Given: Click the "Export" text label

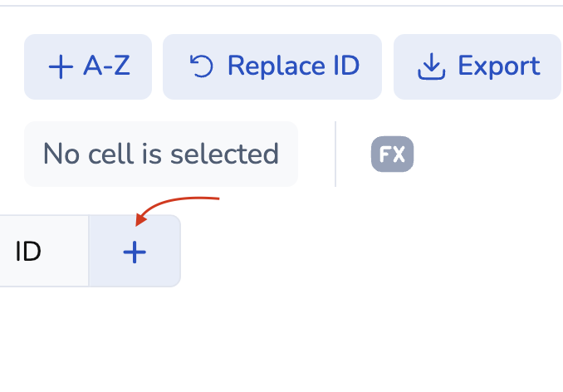Looking at the screenshot, I should 498,66.
